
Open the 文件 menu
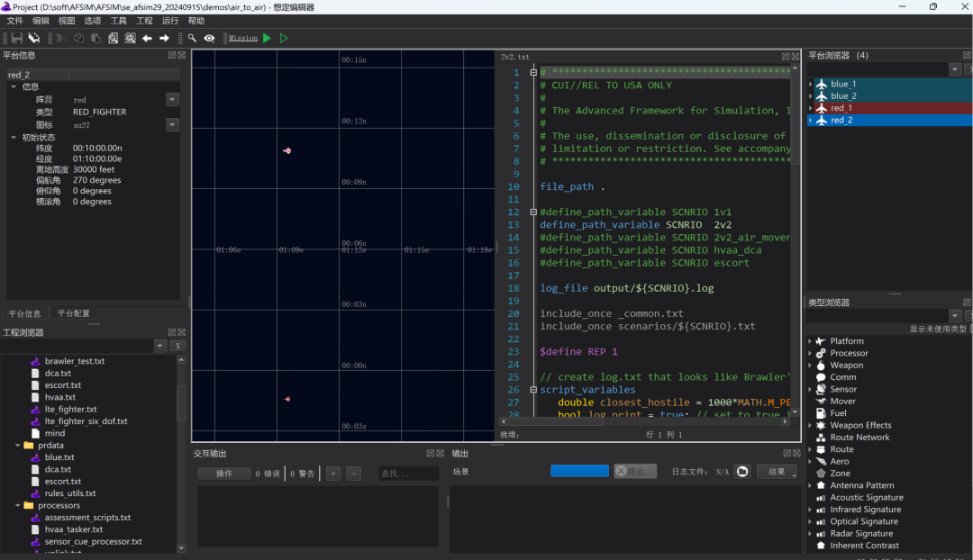coord(15,21)
